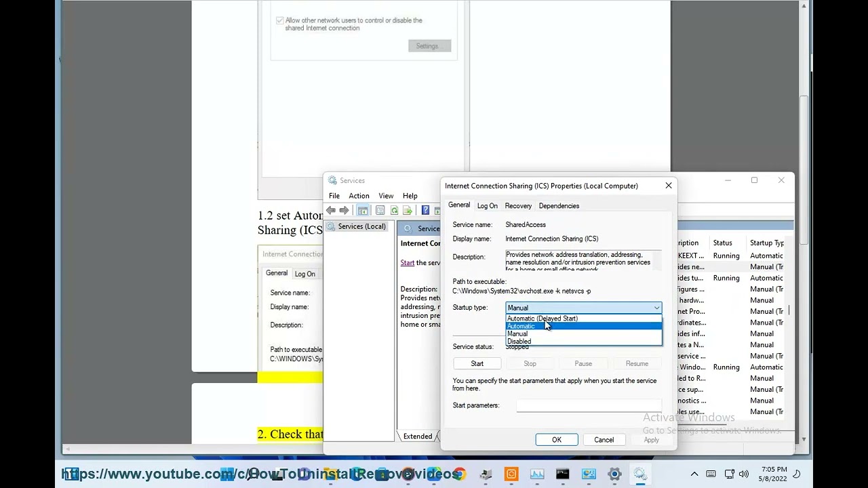Select the highlighted Automatic startup option
Image resolution: width=868 pixels, height=488 pixels.
(584, 326)
